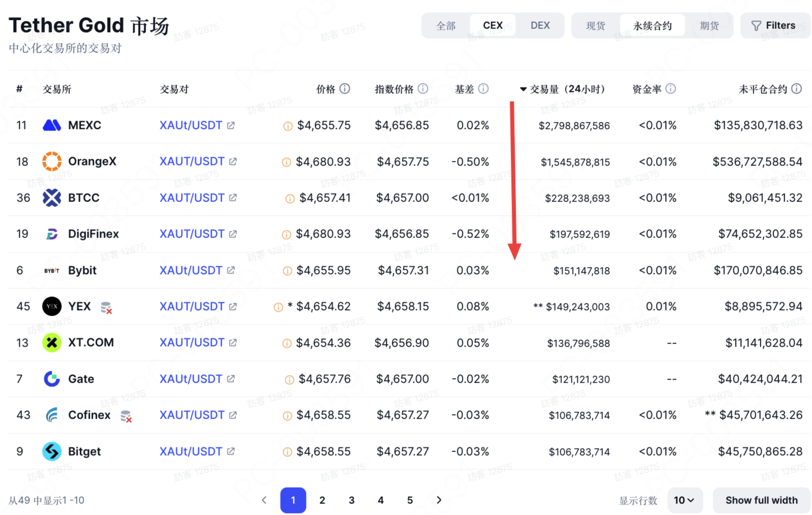
Task: Click the warning icon beside YEX name
Action: coord(106,307)
